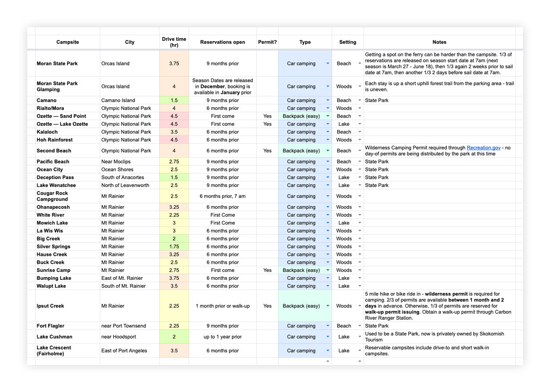Open the Type dropdown for Sunrise Camp

pyautogui.click(x=327, y=270)
